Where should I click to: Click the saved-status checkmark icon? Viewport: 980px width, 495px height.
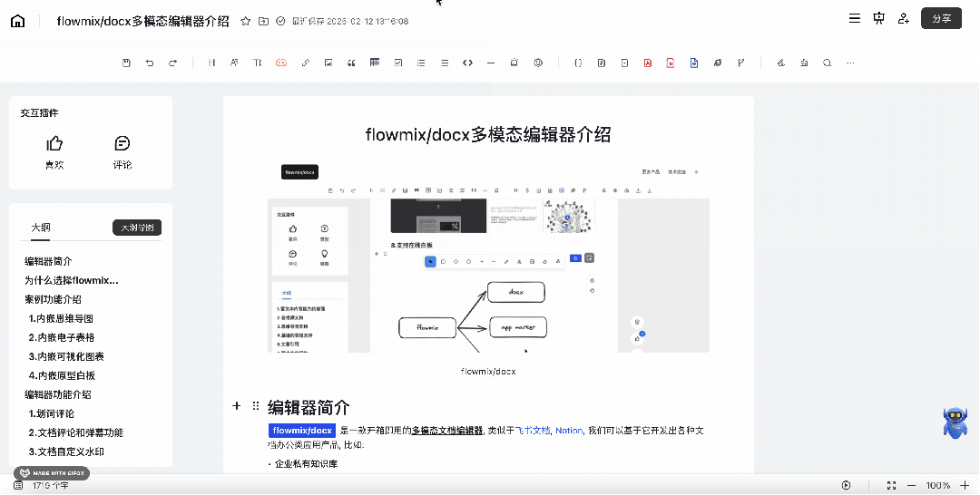pos(280,21)
